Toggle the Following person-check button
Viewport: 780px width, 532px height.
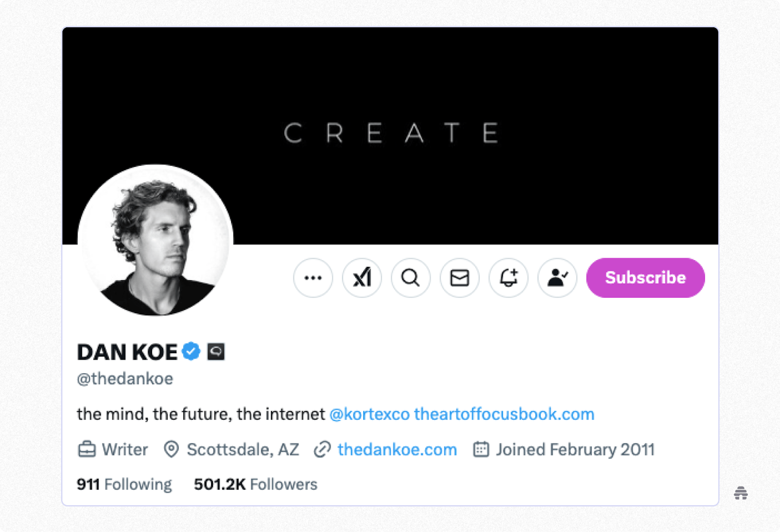[x=557, y=278]
